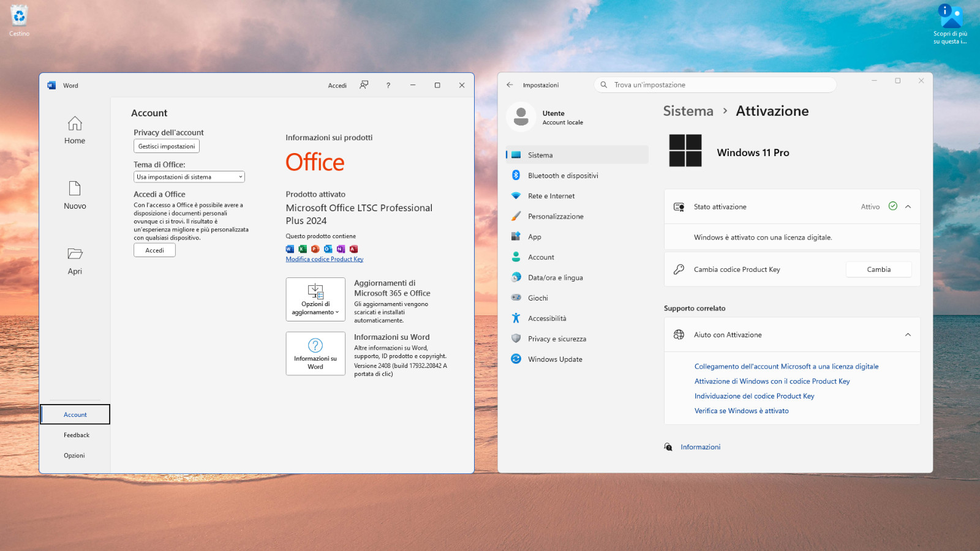Click the key icon by Cambia codice Product Key
Viewport: 980px width, 551px height.
[679, 269]
